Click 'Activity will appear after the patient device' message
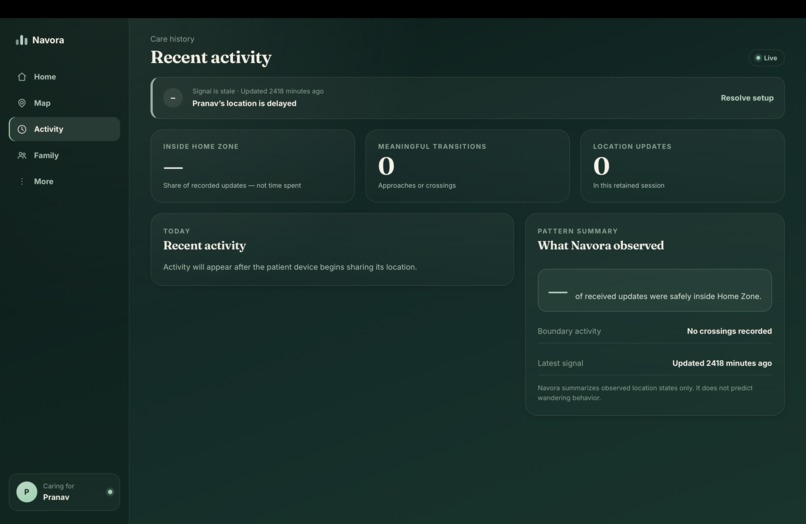 click(x=290, y=267)
